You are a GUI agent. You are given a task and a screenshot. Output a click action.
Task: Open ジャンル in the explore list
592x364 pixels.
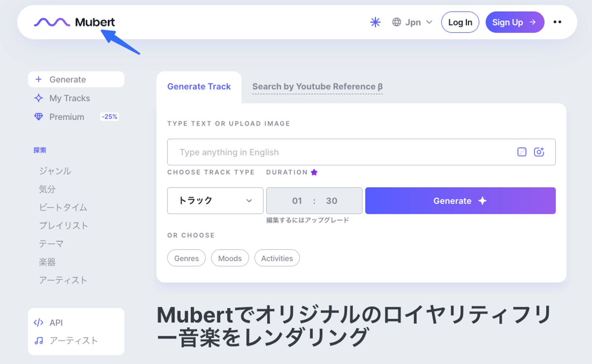[55, 171]
